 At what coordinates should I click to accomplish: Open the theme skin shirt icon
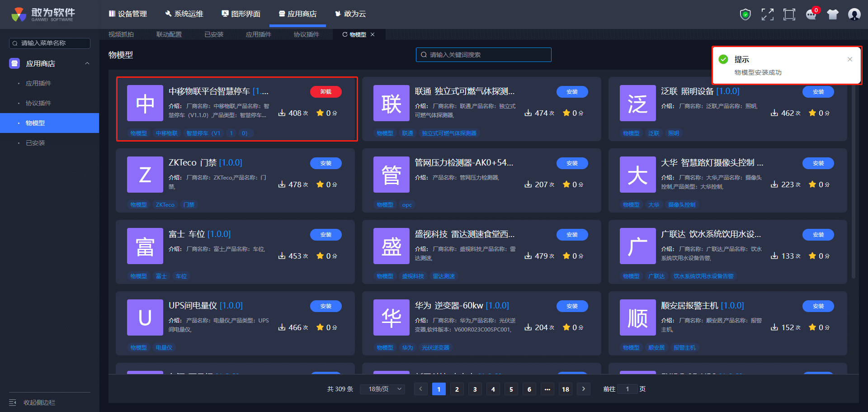pos(832,14)
